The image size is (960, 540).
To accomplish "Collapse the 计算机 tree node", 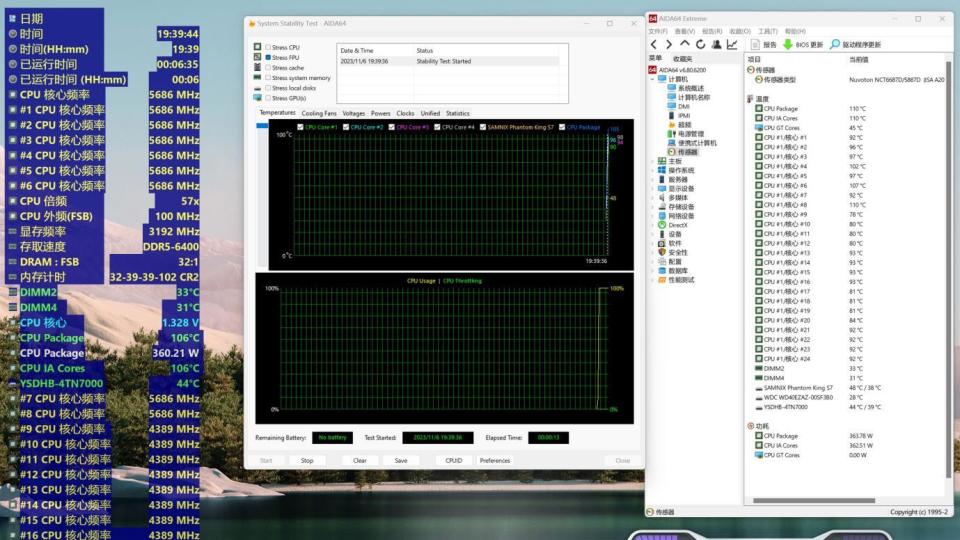I will pos(653,79).
